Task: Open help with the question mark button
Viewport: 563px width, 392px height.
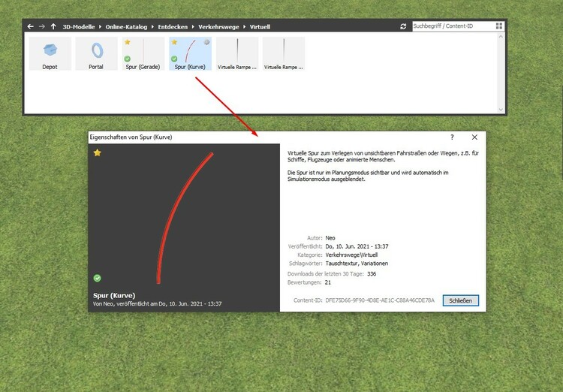Action: (x=452, y=137)
